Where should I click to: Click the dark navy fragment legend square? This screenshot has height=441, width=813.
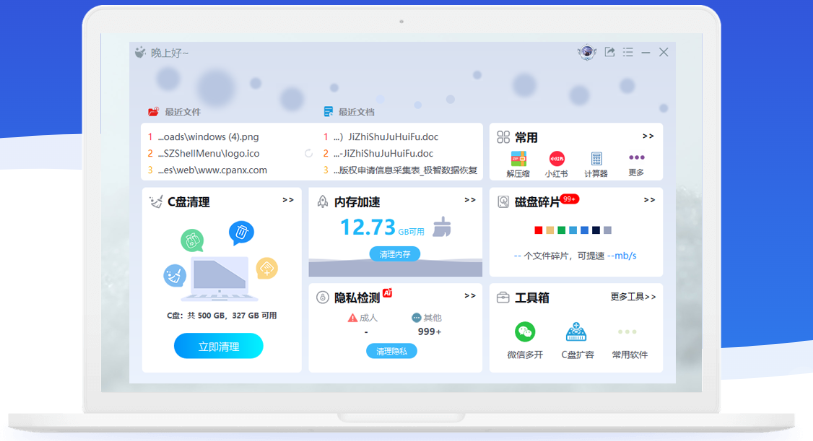tap(596, 230)
